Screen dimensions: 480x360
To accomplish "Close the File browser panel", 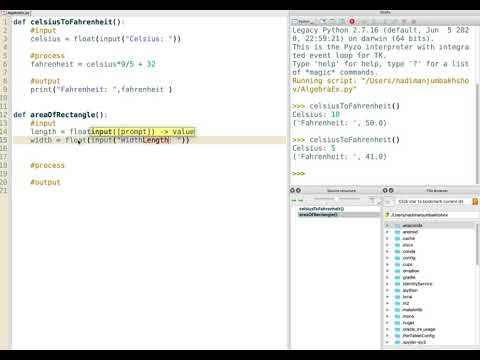I will (385, 190).
